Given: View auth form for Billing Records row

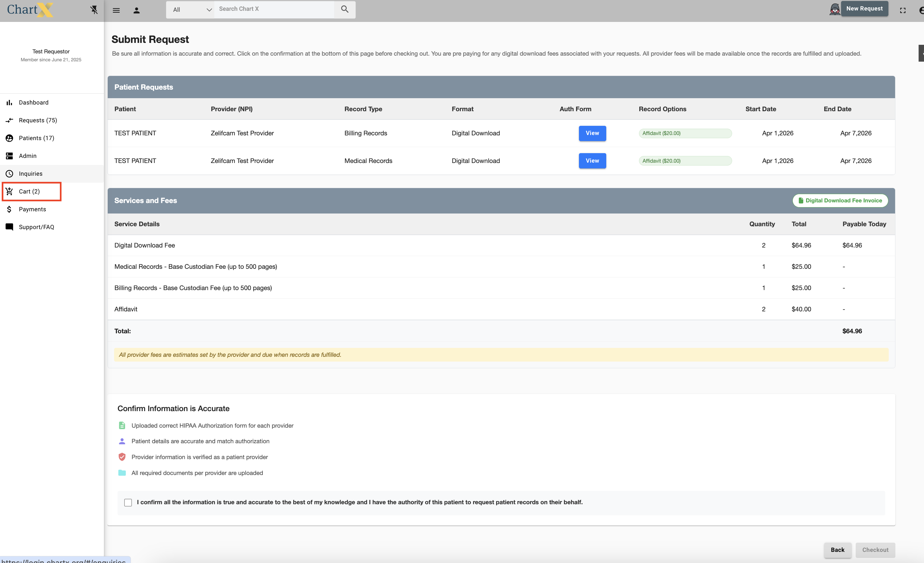Looking at the screenshot, I should (x=592, y=133).
